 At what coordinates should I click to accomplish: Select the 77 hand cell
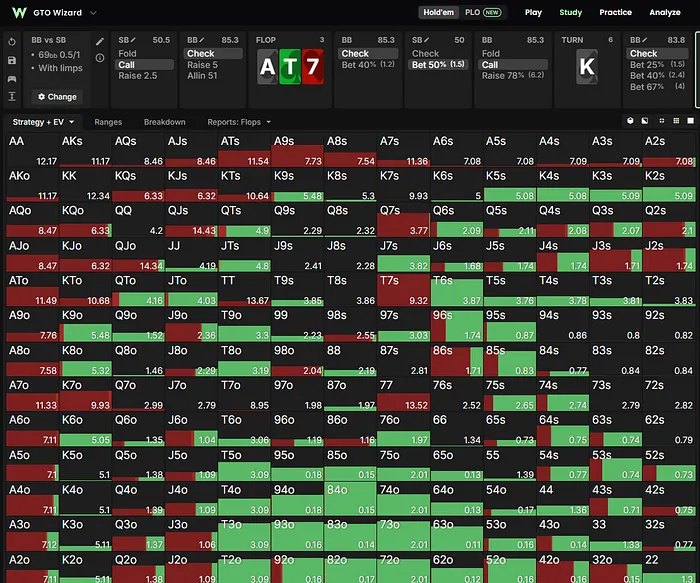pyautogui.click(x=404, y=394)
